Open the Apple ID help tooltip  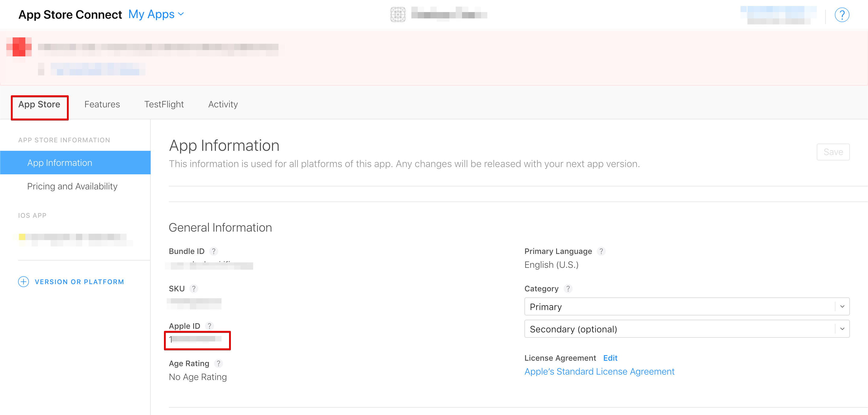(x=210, y=326)
